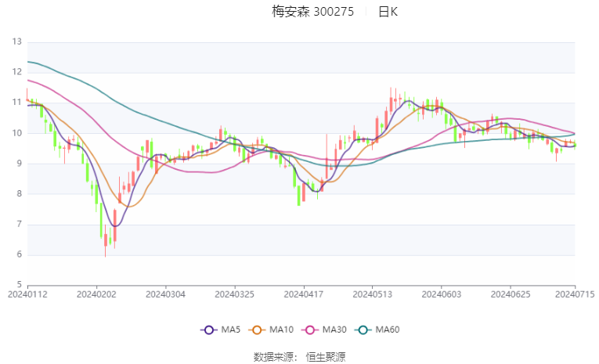Toggle the MA60 teal legend marker
Viewport: 599px width, 364px height.
(x=363, y=330)
